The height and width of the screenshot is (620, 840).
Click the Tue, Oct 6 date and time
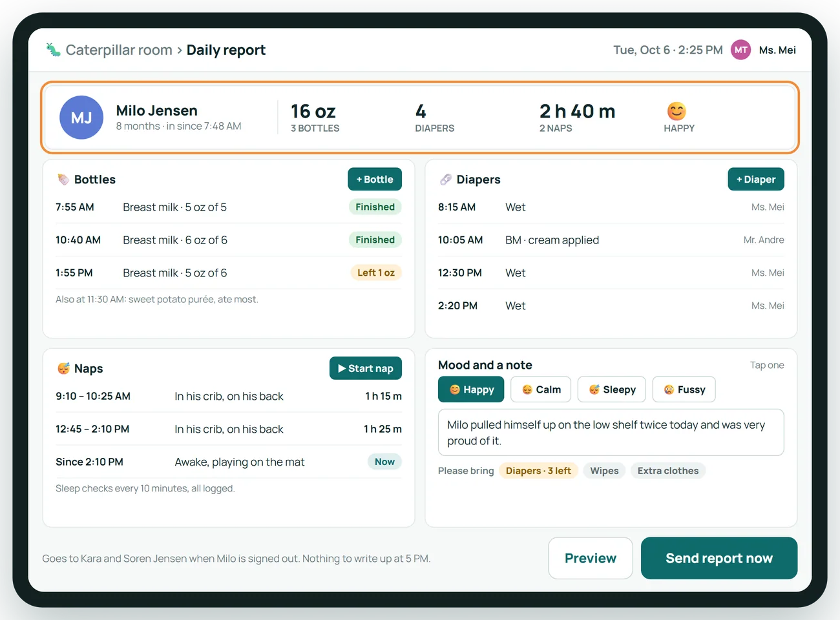pyautogui.click(x=668, y=50)
